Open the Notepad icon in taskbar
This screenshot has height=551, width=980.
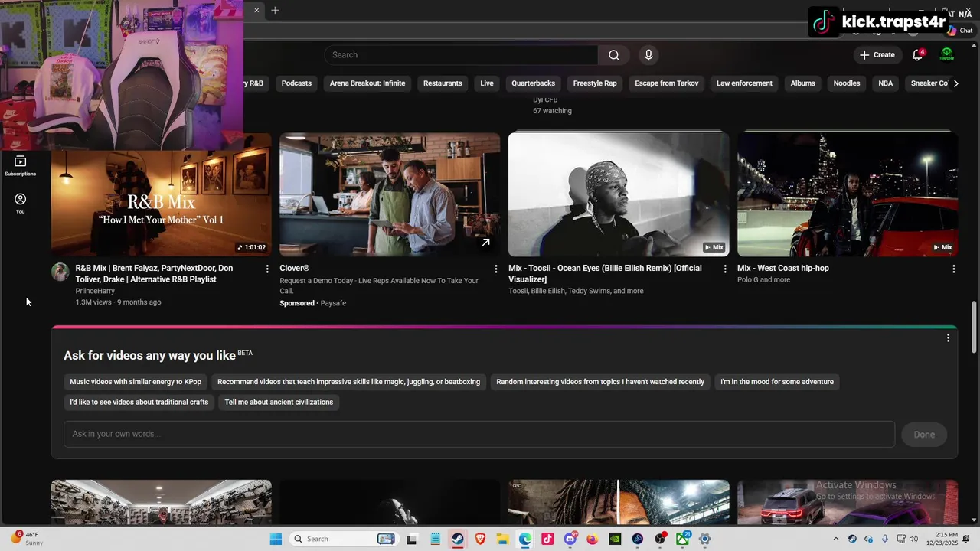coord(435,539)
